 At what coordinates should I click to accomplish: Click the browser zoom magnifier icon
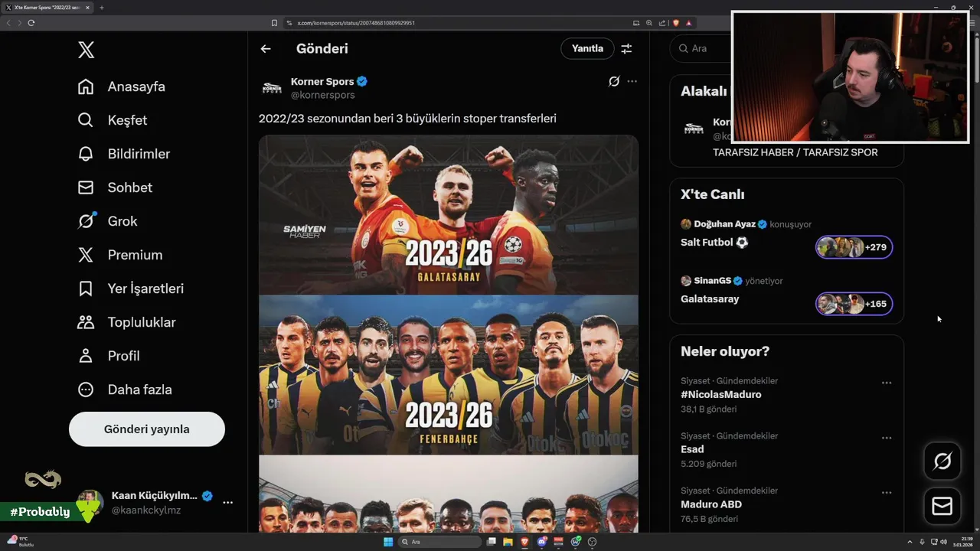[x=649, y=23]
